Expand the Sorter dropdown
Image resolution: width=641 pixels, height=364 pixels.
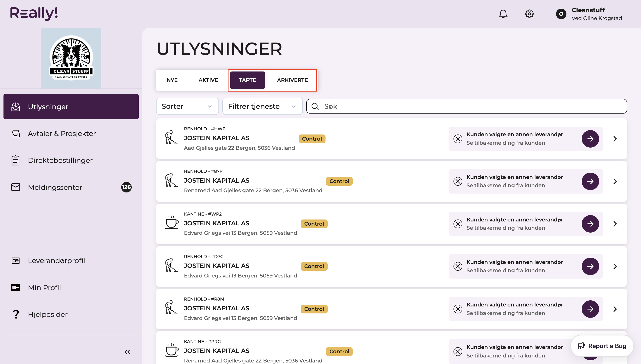click(x=187, y=106)
